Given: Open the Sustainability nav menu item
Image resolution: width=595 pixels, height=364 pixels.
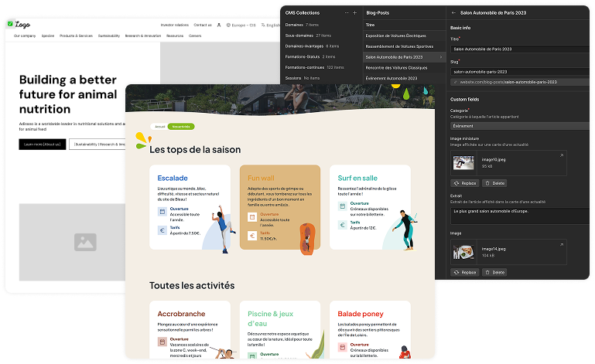Looking at the screenshot, I should pos(109,36).
